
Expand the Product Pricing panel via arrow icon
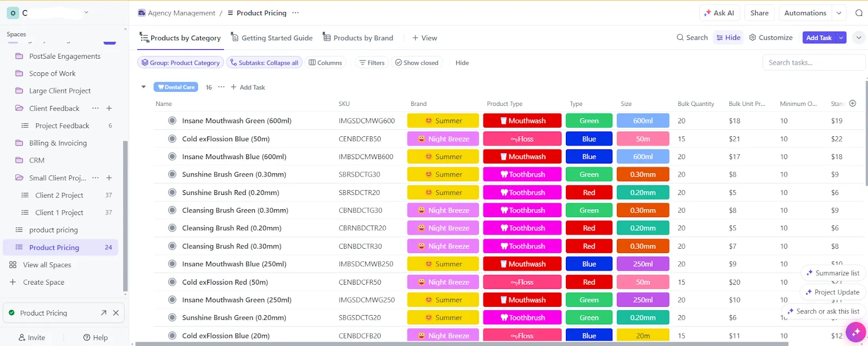(x=104, y=313)
